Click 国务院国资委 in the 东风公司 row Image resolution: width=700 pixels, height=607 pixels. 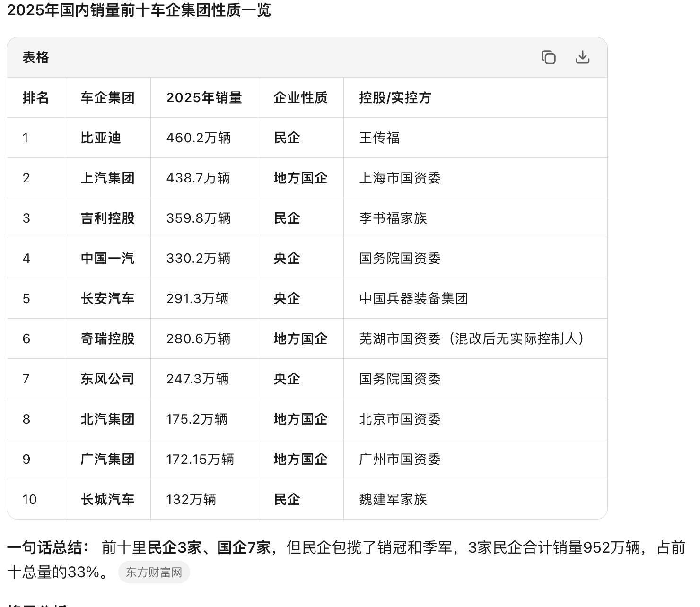[400, 379]
